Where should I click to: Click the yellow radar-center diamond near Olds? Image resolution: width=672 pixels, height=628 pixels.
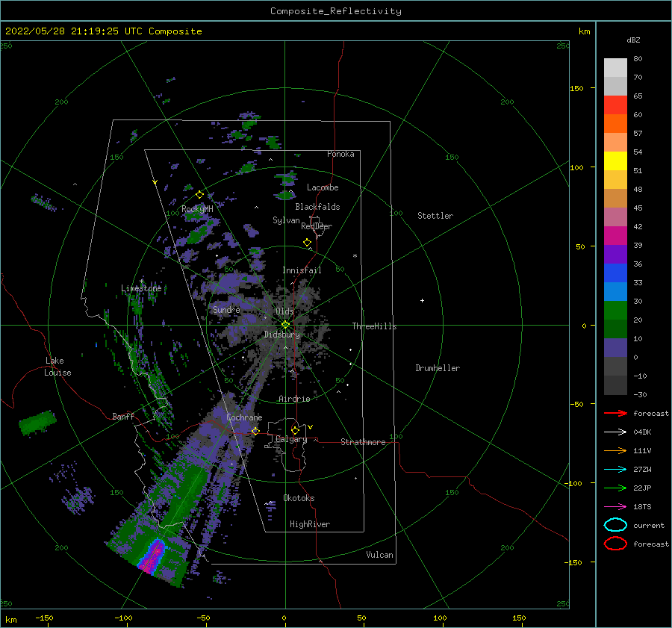285,325
